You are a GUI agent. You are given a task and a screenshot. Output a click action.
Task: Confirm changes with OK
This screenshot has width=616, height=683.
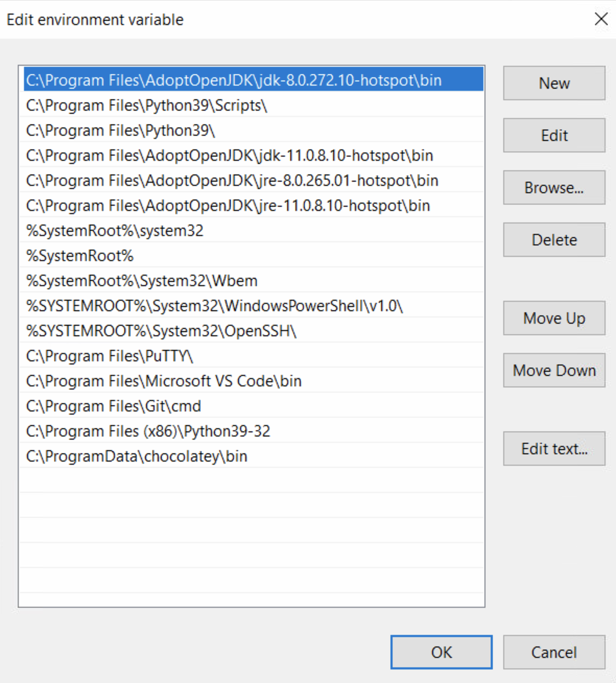pos(441,652)
